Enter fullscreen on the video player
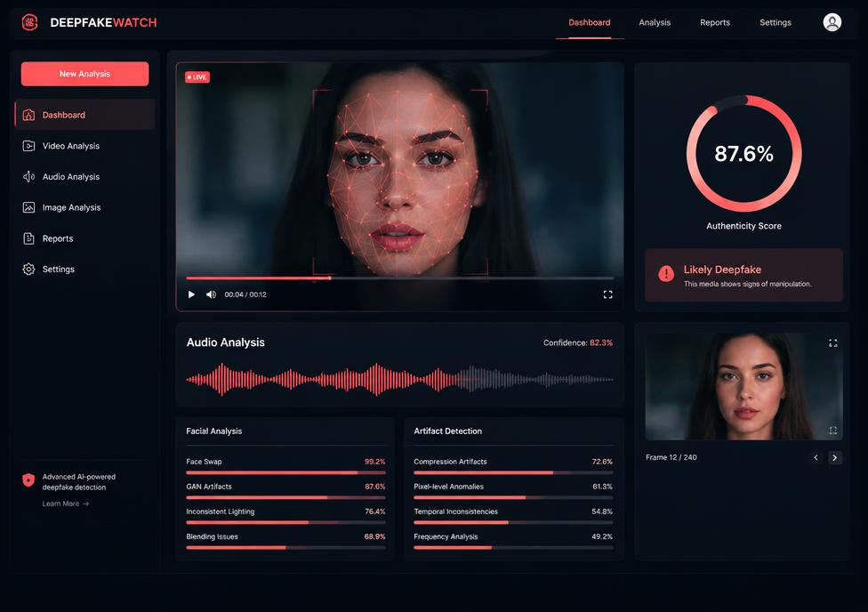 [x=607, y=294]
